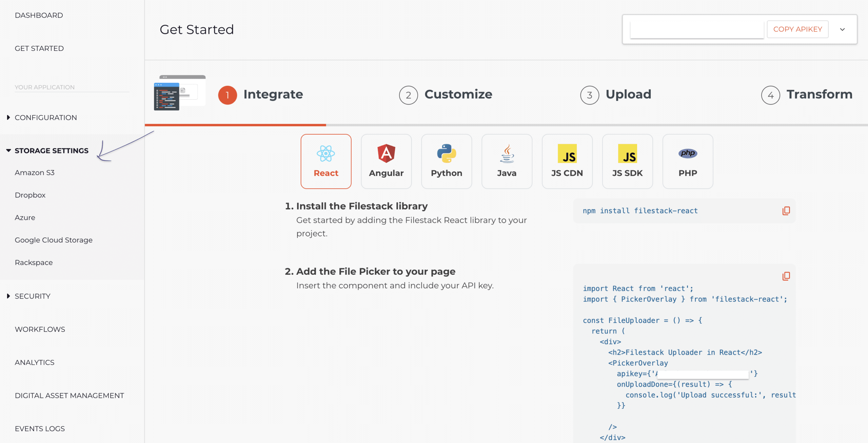Screen dimensions: 868x443
Task: Click step 4 circle for Transform
Action: (x=771, y=95)
